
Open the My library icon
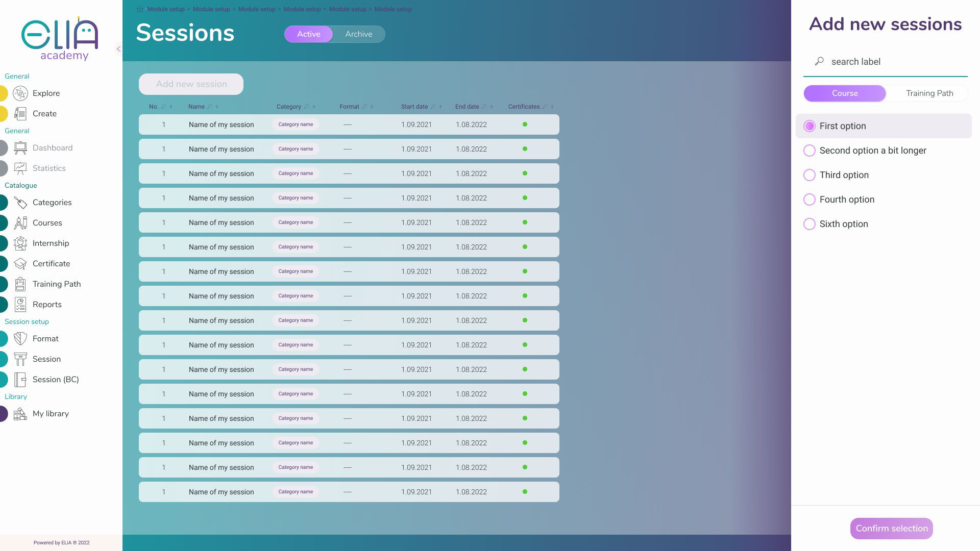click(x=20, y=414)
